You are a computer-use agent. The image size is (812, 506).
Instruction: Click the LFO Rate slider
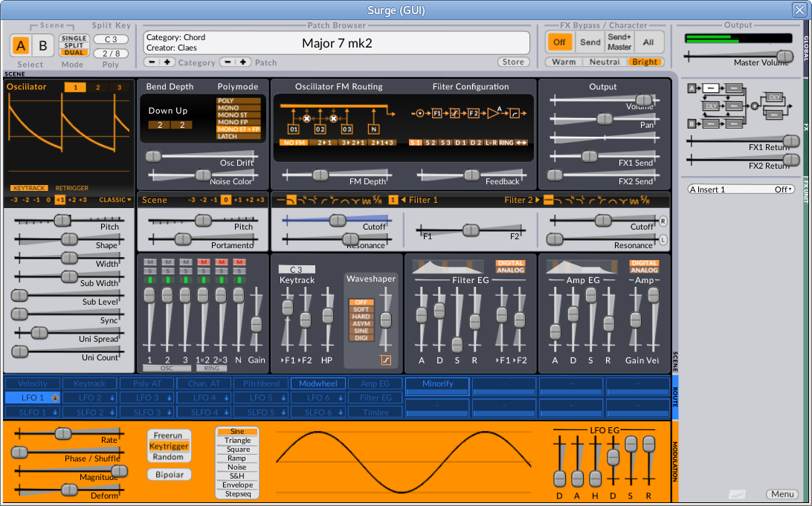pyautogui.click(x=69, y=433)
